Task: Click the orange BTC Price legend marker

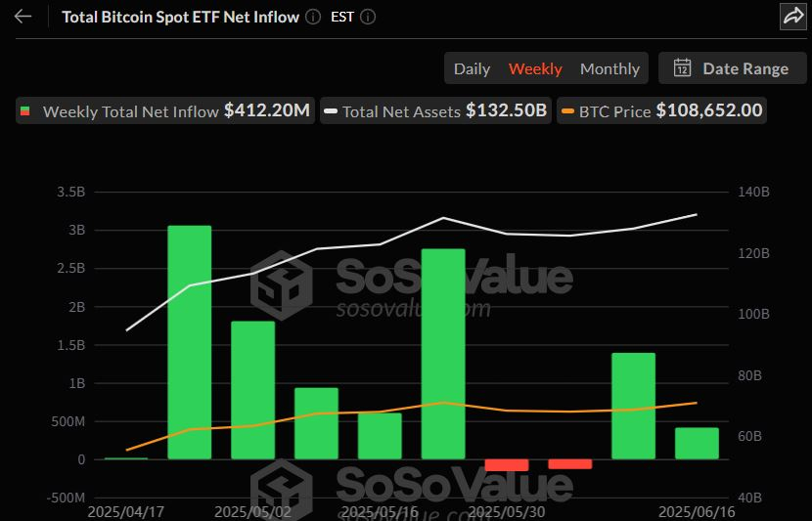Action: [567, 111]
